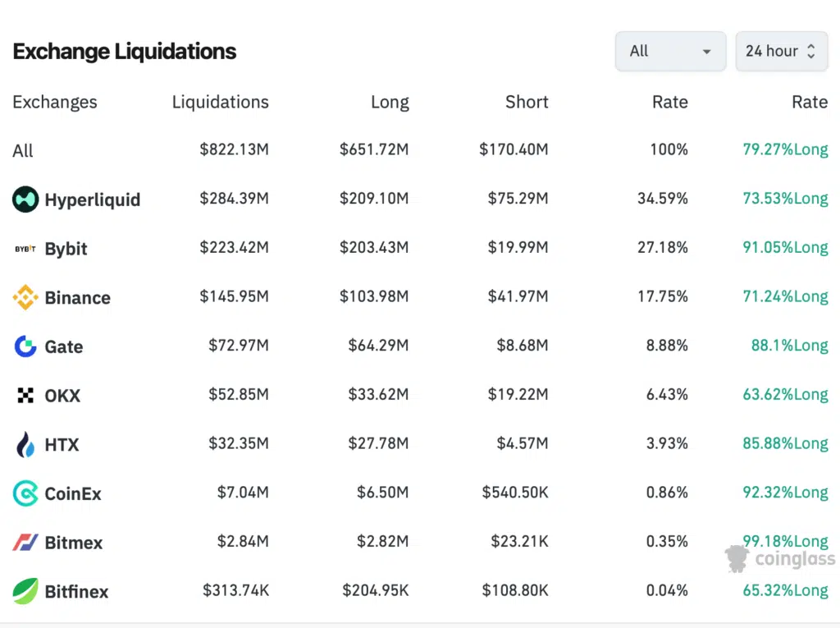Sort by the Long column header
This screenshot has width=840, height=628.
click(x=390, y=102)
